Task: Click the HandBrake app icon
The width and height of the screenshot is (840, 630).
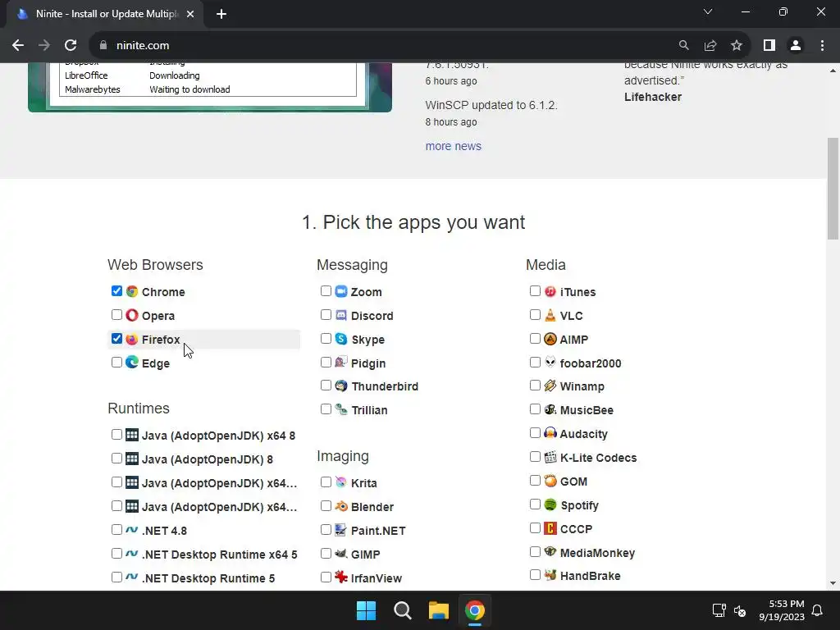Action: point(550,575)
